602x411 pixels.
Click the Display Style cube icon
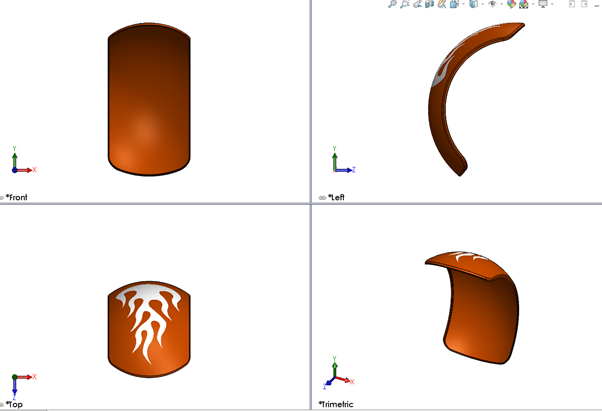(473, 4)
